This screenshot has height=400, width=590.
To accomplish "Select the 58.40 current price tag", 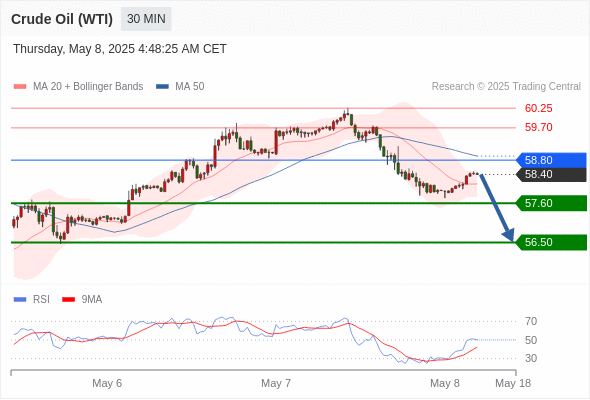I will click(552, 174).
